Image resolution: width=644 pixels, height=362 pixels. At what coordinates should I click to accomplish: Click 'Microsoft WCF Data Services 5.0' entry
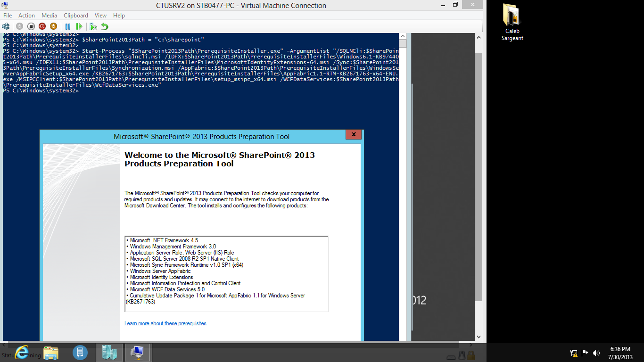tap(167, 289)
